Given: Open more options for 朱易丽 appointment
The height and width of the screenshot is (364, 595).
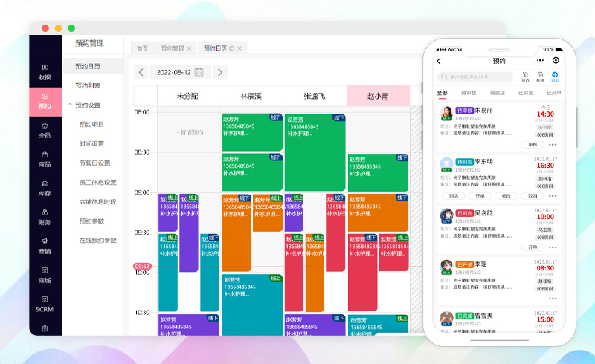Looking at the screenshot, I should point(553,145).
